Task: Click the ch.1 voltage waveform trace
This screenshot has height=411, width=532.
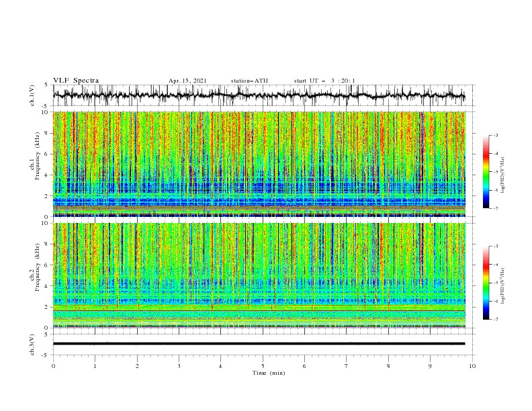Action: (259, 95)
